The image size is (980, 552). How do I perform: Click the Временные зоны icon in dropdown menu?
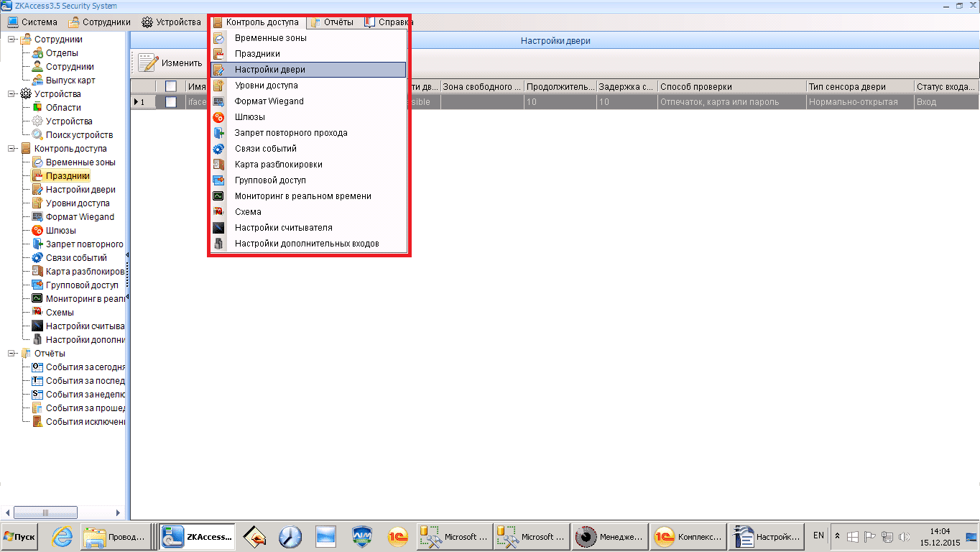tap(219, 38)
